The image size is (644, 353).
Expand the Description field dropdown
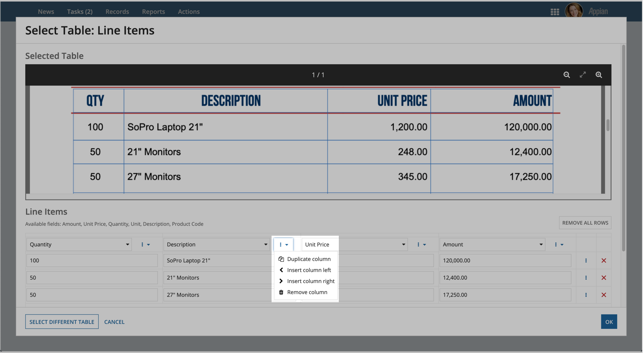(217, 245)
